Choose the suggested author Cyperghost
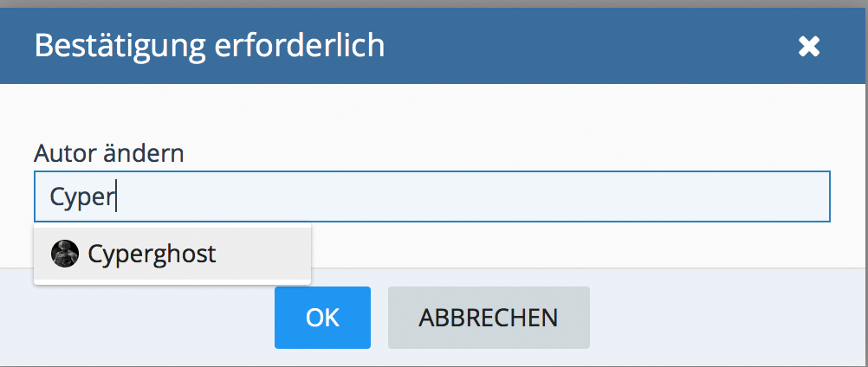Image resolution: width=868 pixels, height=367 pixels. pos(152,254)
